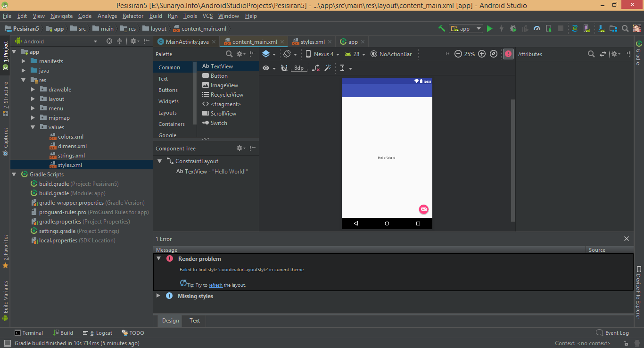
Task: Open the Logcat tool window
Action: coord(98,333)
